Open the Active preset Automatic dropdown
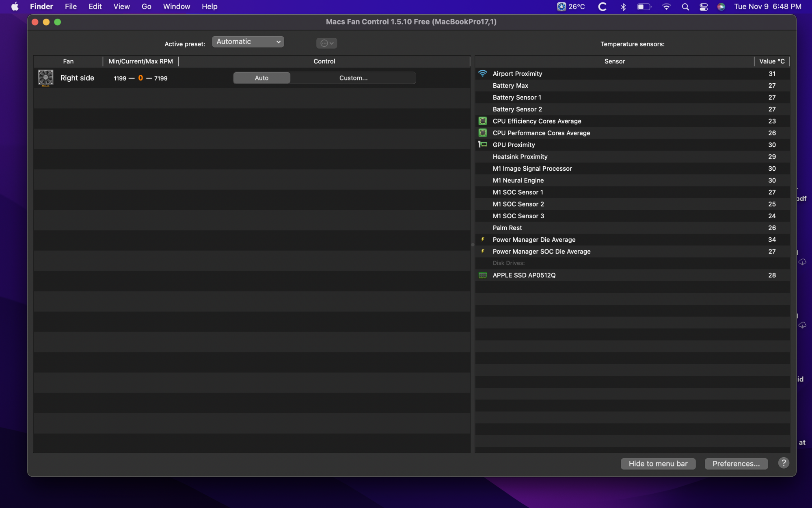Image resolution: width=812 pixels, height=508 pixels. [x=248, y=42]
